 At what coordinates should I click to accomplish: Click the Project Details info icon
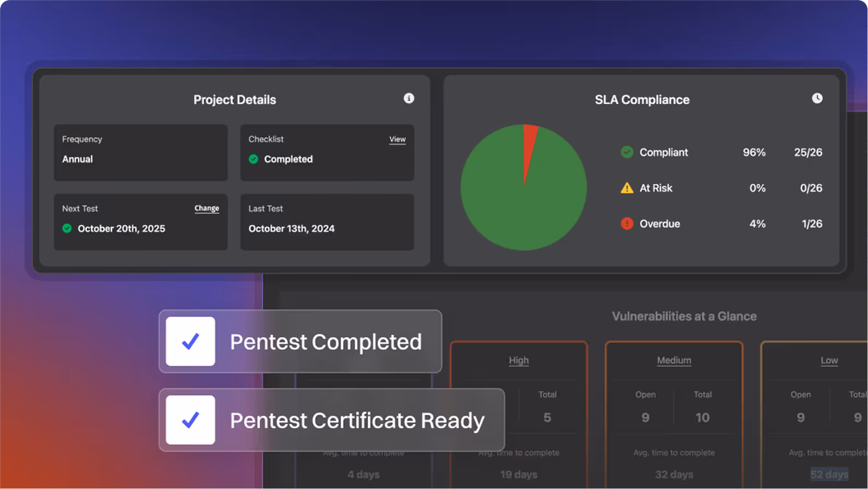click(409, 98)
